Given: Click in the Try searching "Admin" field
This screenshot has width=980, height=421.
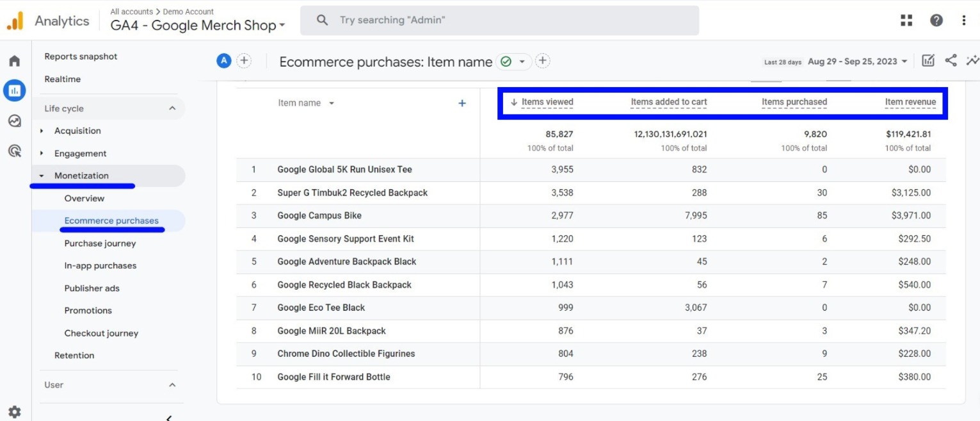Looking at the screenshot, I should 499,21.
